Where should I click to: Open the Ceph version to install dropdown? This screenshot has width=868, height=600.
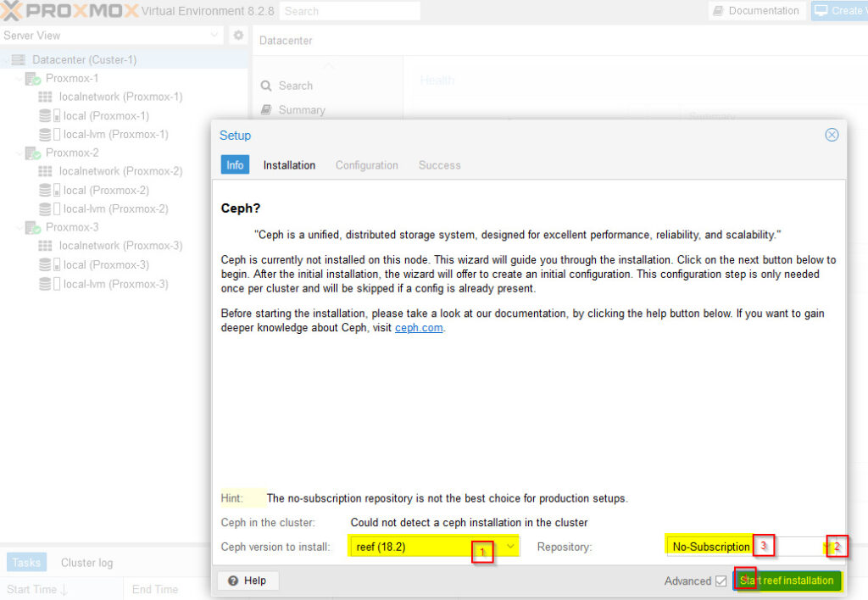click(x=510, y=547)
